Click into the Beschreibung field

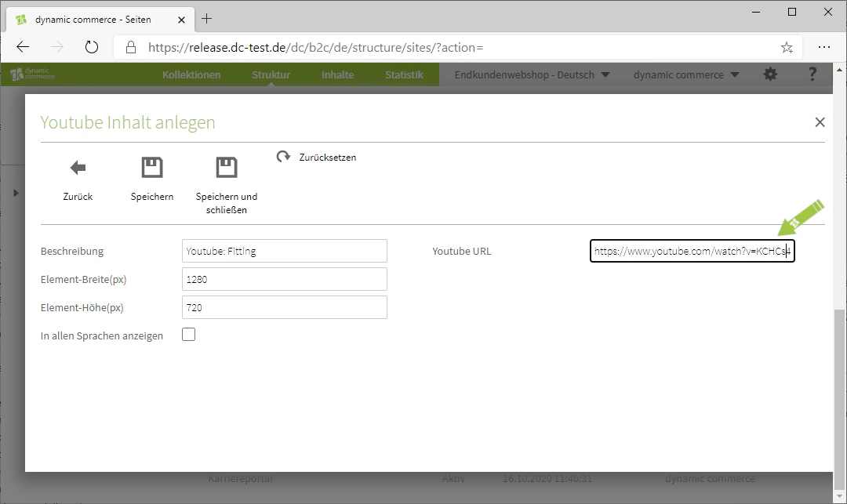click(284, 251)
